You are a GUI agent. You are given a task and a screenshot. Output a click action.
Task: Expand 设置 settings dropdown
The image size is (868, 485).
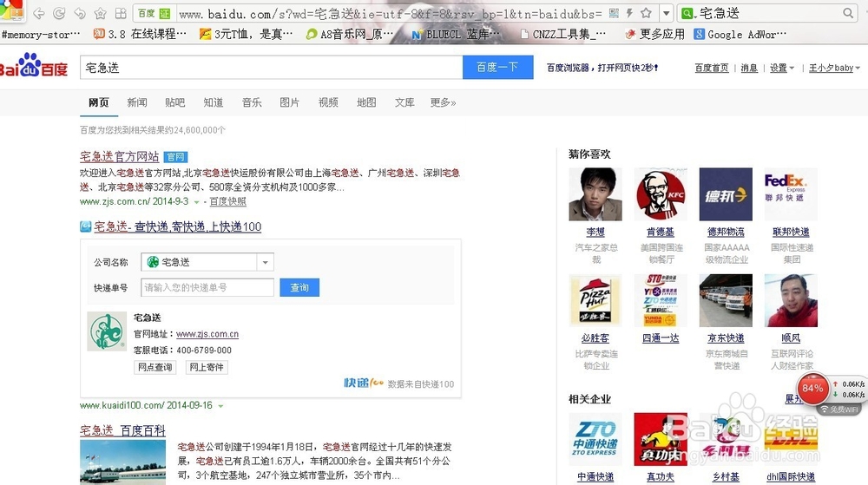pyautogui.click(x=782, y=68)
